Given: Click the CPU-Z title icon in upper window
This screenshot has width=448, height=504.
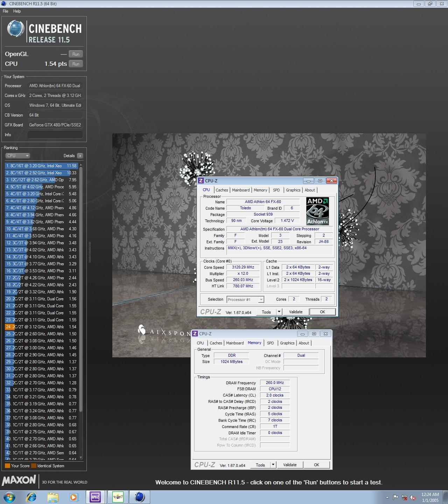Looking at the screenshot, I should 201,181.
